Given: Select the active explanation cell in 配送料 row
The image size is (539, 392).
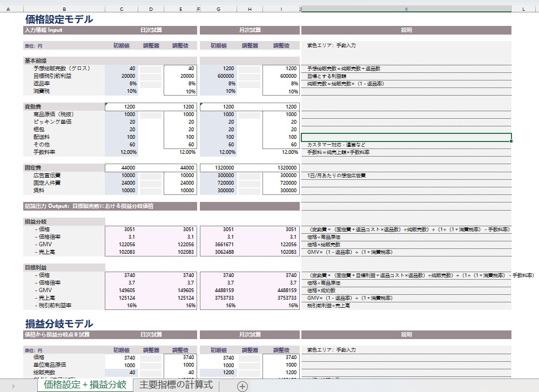Looking at the screenshot, I should click(406, 138).
